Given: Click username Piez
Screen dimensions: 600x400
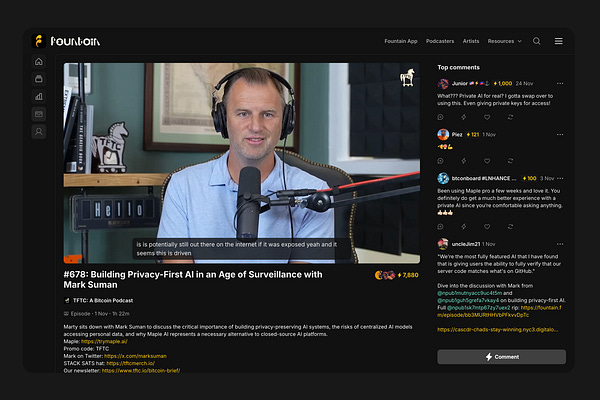Looking at the screenshot, I should pyautogui.click(x=457, y=134).
